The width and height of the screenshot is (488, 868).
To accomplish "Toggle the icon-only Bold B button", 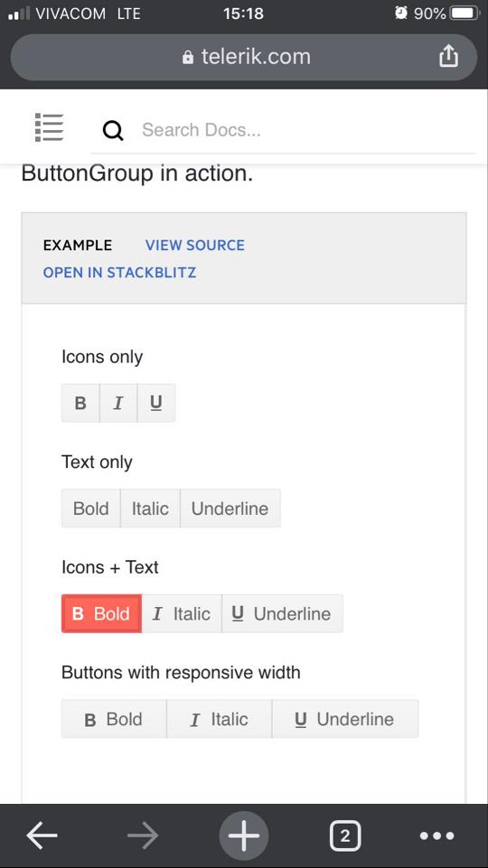I will click(x=80, y=403).
